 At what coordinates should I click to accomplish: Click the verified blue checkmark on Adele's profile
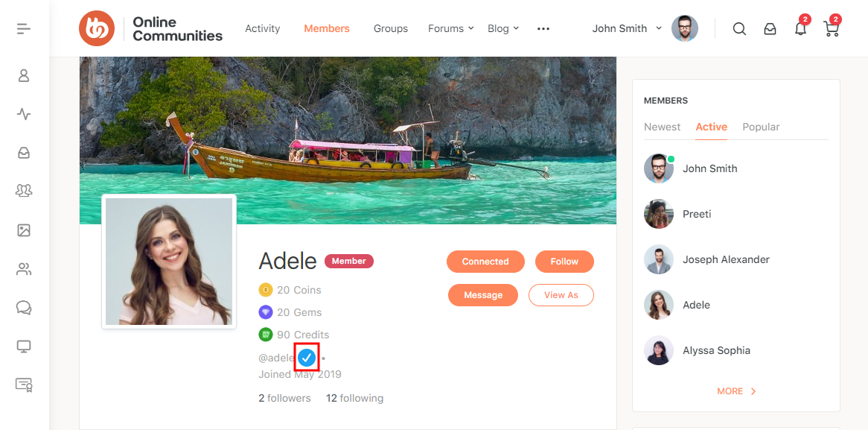point(307,358)
